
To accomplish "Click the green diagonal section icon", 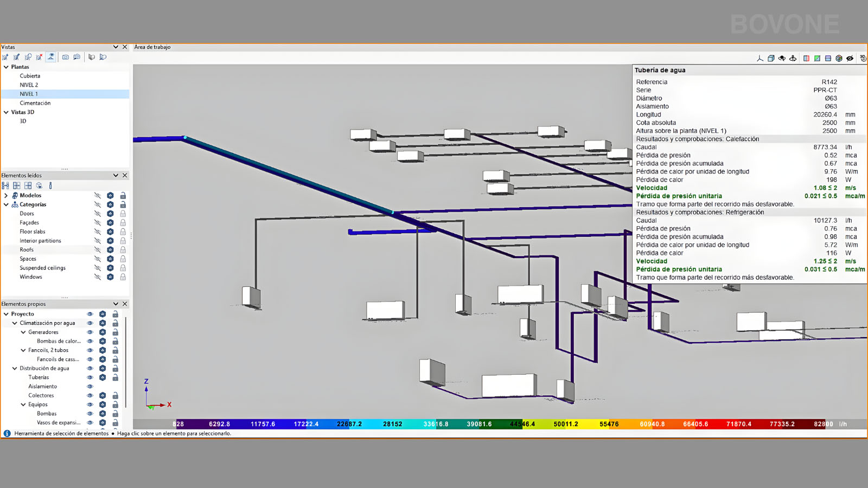I will 817,58.
